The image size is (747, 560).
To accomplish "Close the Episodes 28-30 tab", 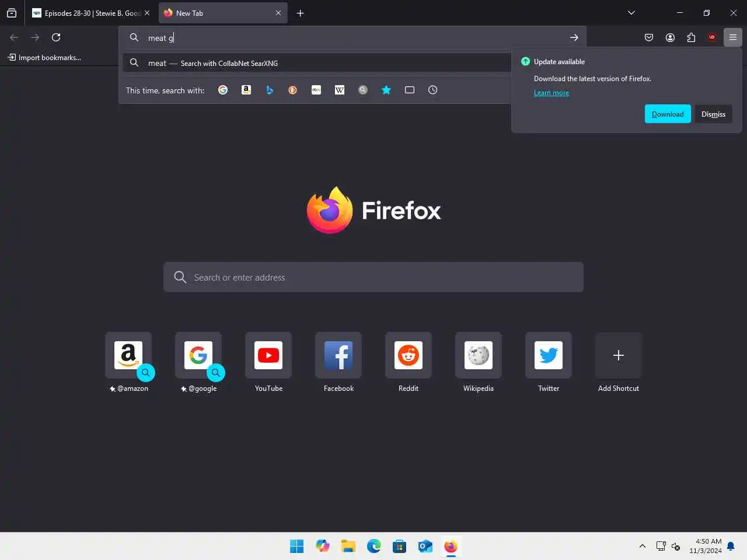I will 147,13.
